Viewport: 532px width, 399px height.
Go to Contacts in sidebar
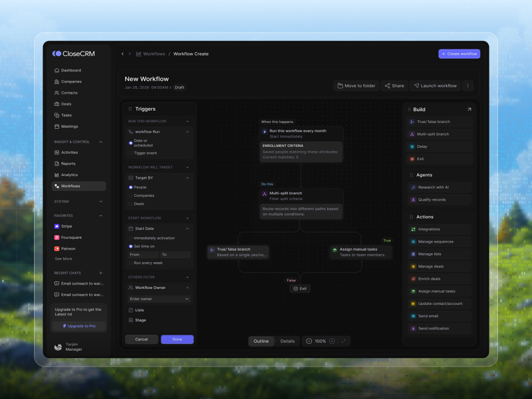66,93
